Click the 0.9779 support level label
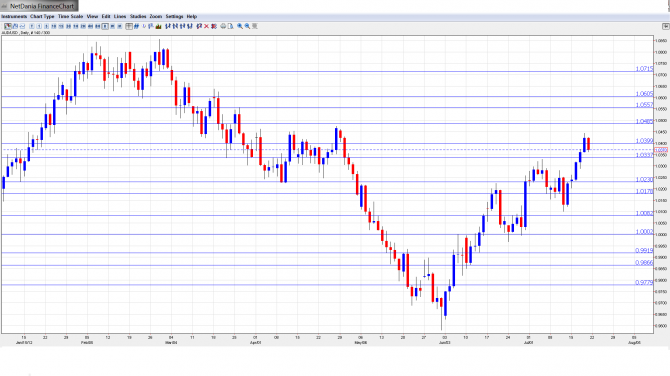The height and width of the screenshot is (376, 670). [x=644, y=282]
